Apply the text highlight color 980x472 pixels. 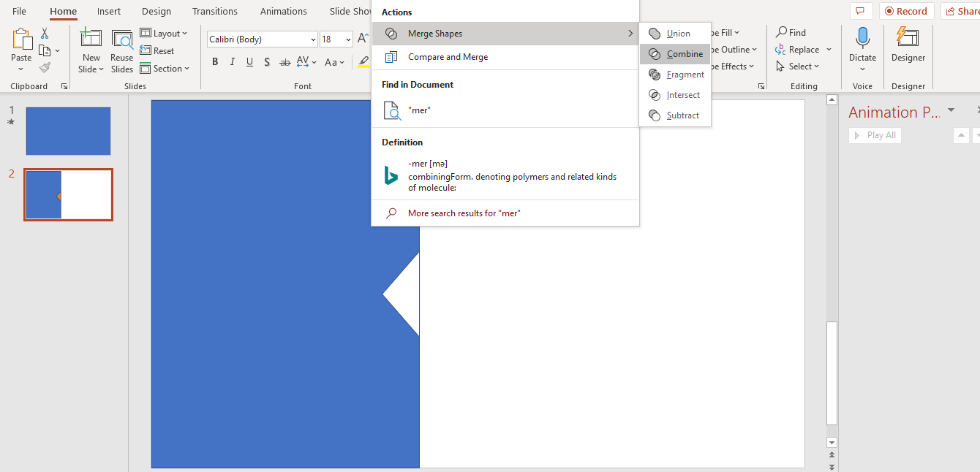(363, 62)
